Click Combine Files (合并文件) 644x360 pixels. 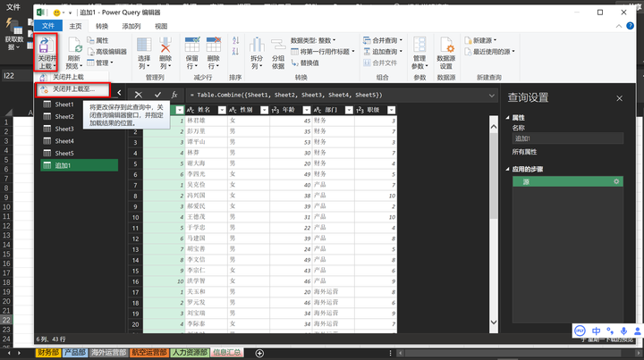point(380,63)
